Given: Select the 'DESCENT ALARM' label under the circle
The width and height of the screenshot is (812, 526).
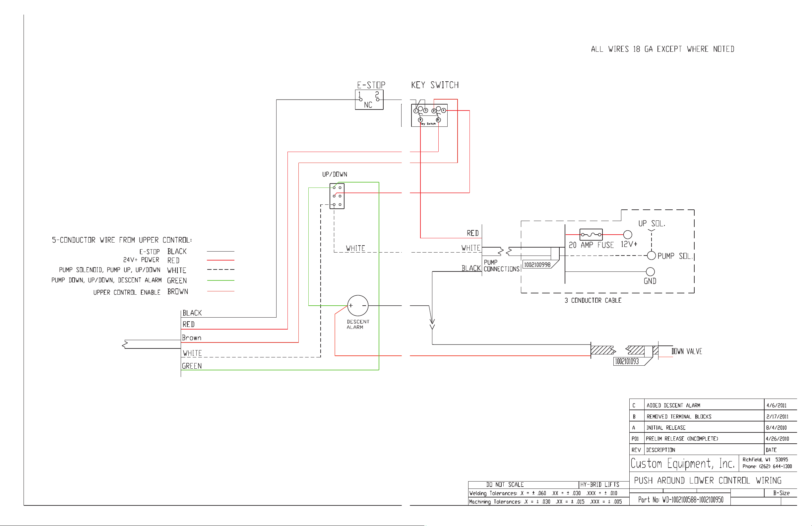Looking at the screenshot, I should pyautogui.click(x=358, y=325).
